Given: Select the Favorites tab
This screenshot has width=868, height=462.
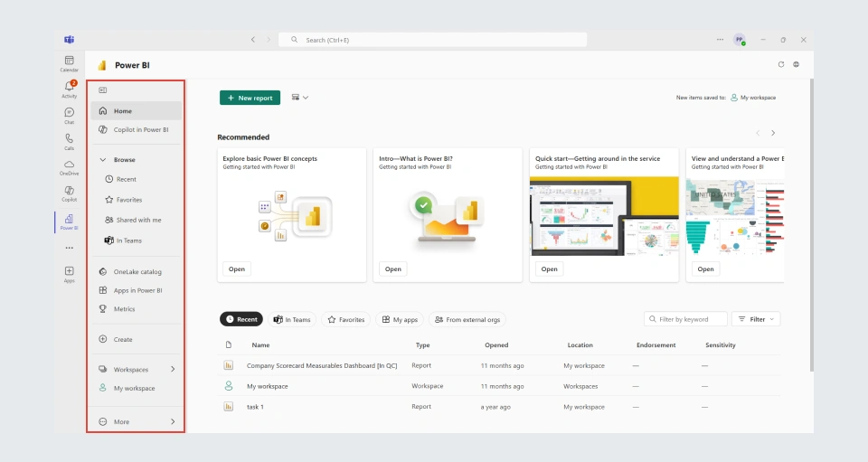Looking at the screenshot, I should pos(346,319).
